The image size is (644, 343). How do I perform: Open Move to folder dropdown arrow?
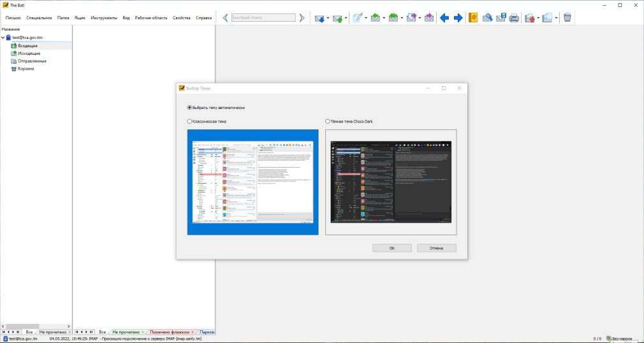pyautogui.click(x=538, y=18)
